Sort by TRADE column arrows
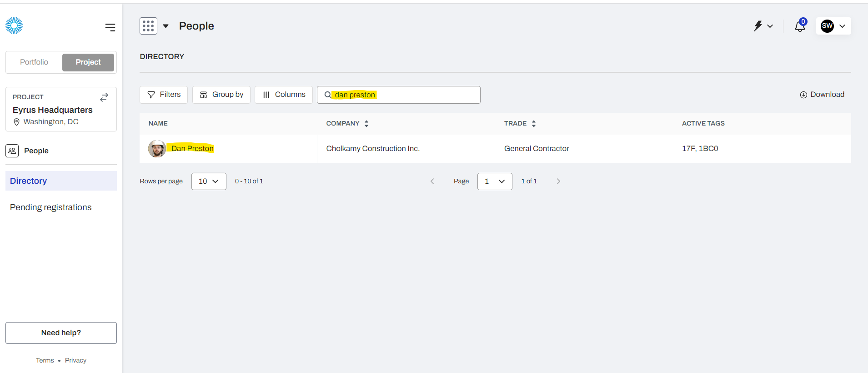This screenshot has width=868, height=373. [534, 123]
